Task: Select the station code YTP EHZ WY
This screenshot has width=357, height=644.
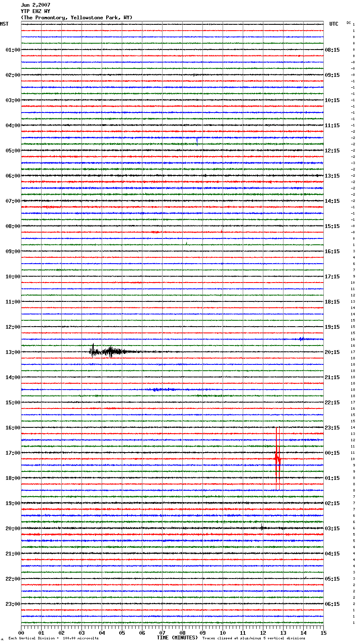Action: [x=35, y=11]
